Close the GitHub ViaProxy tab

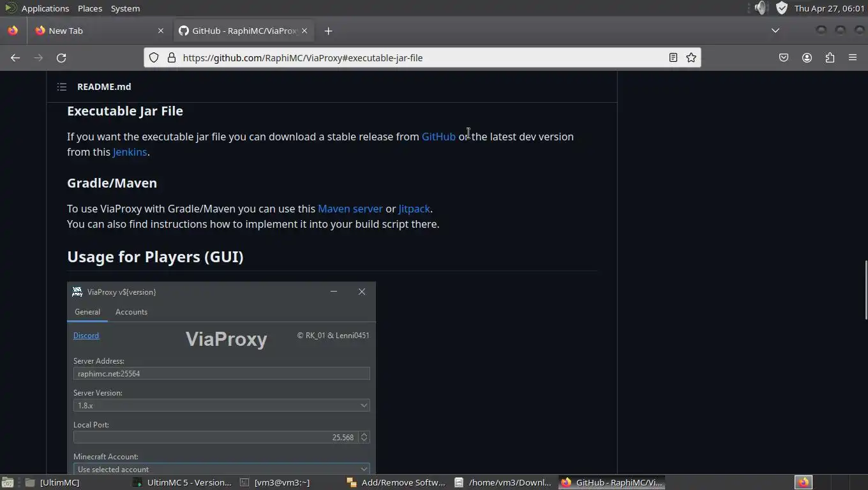(x=304, y=31)
